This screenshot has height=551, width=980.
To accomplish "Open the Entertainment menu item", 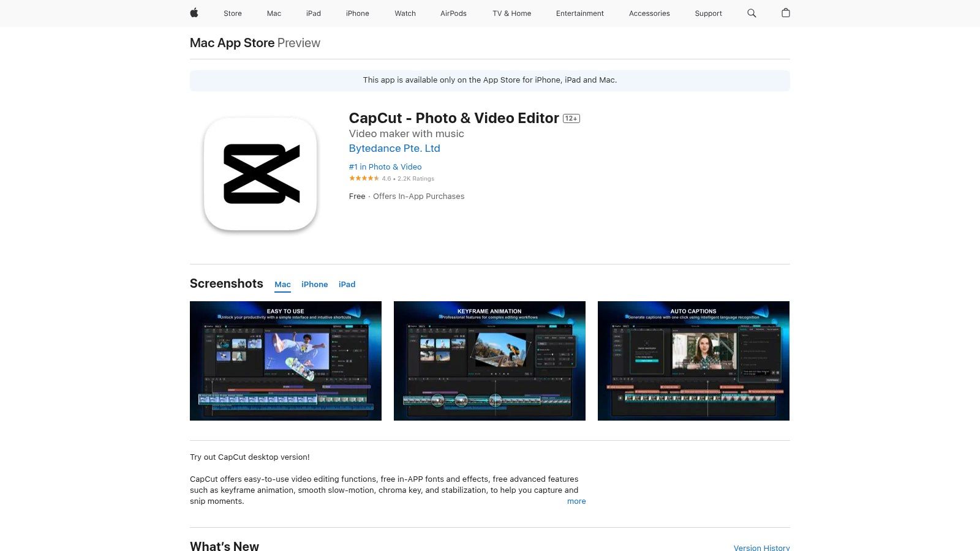I will click(x=580, y=13).
